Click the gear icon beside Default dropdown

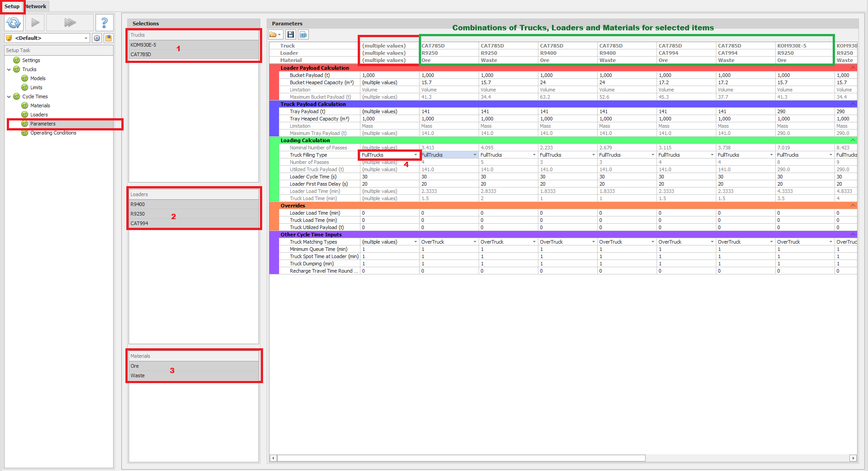pos(97,38)
